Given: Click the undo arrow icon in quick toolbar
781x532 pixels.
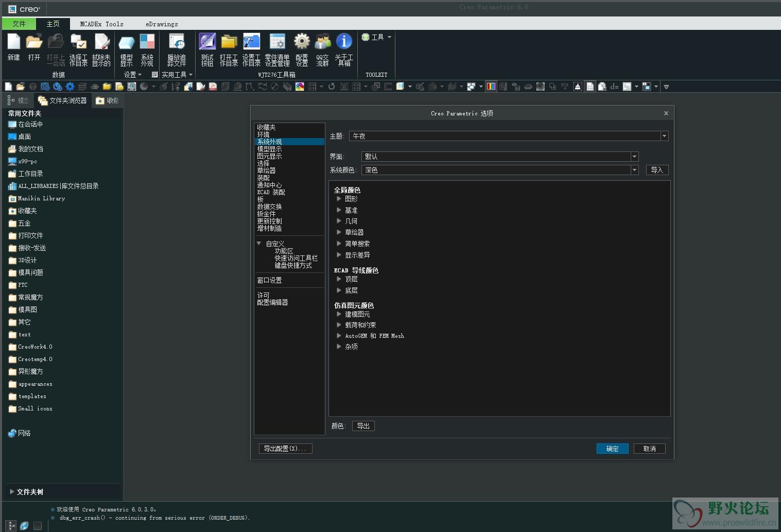Looking at the screenshot, I should [332, 87].
